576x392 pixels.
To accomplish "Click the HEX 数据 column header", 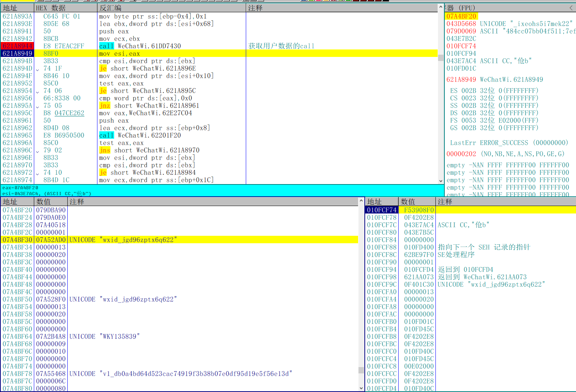I will pyautogui.click(x=65, y=8).
